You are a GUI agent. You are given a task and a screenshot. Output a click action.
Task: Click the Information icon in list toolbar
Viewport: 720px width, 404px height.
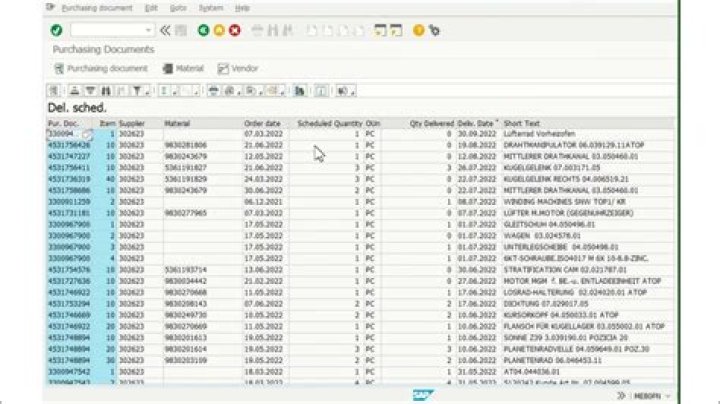[x=321, y=91]
